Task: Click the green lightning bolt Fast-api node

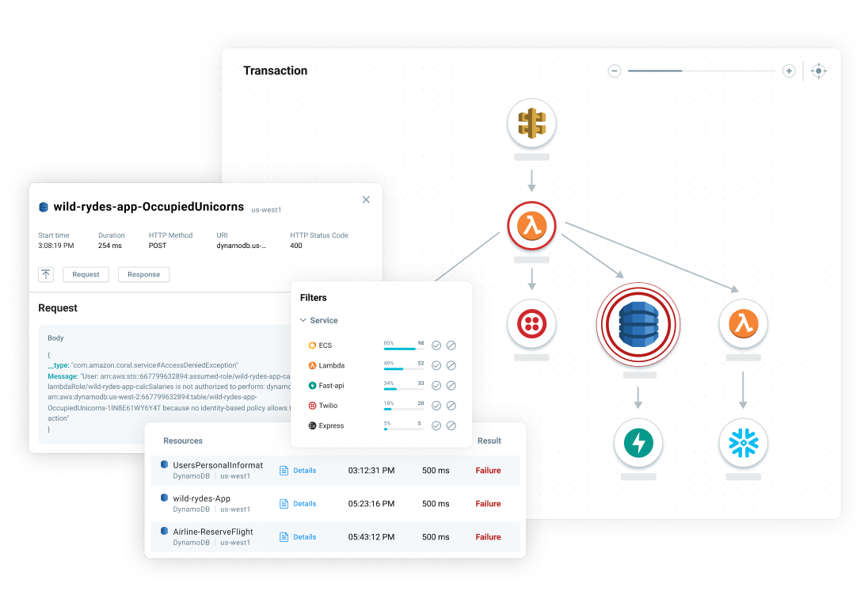Action: 638,443
